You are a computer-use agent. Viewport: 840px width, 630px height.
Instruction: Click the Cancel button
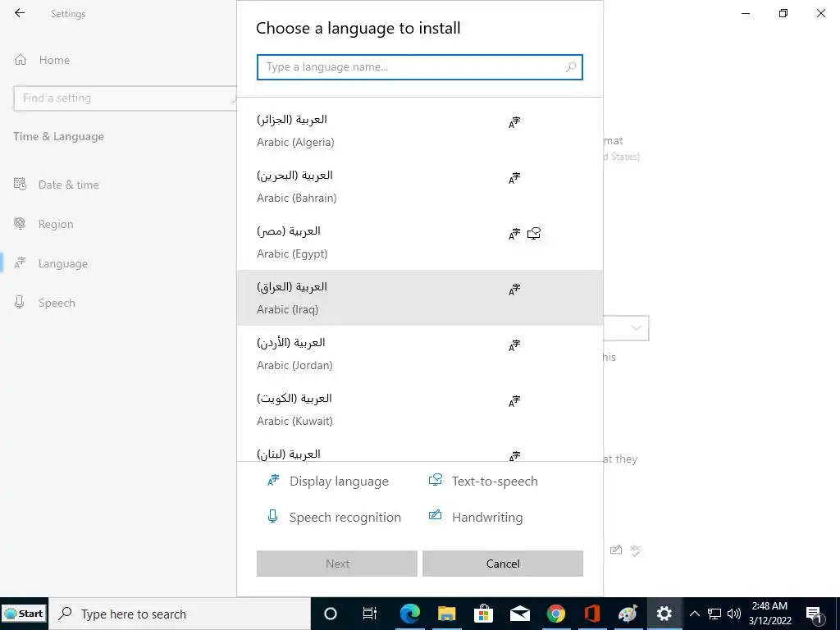503,564
